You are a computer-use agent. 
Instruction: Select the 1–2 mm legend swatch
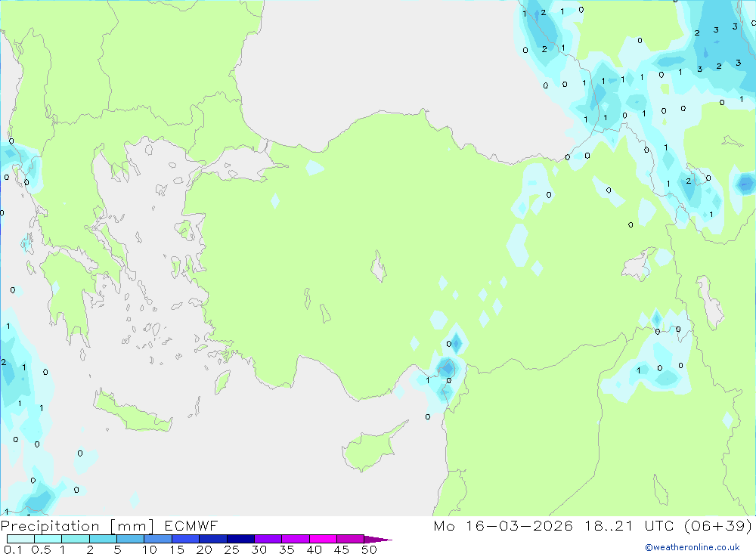75,539
